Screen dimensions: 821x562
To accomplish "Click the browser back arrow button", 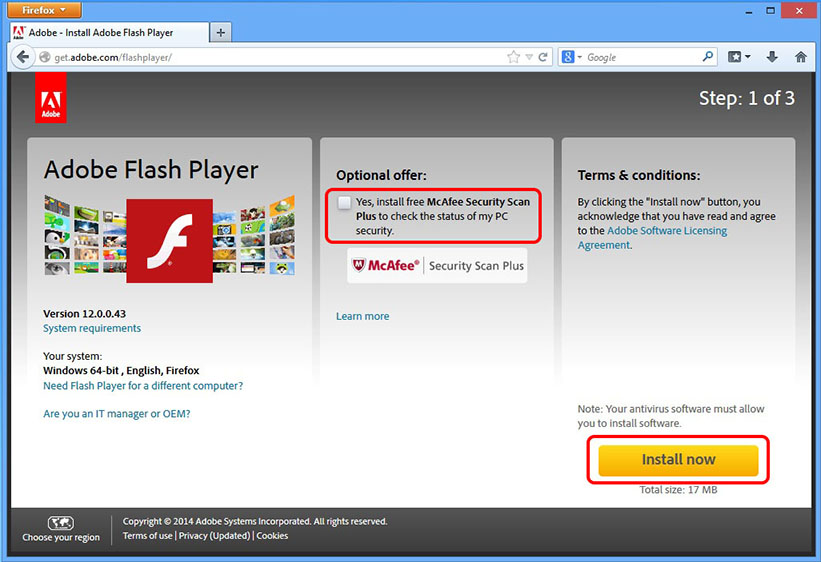I will (x=23, y=57).
